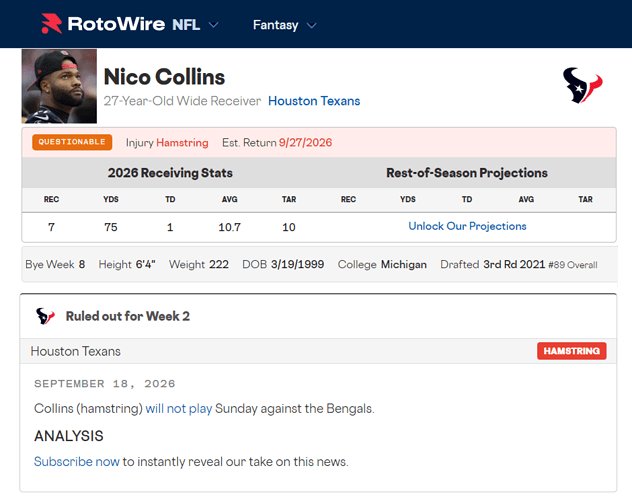Click the red HAMSTRING tag
The height and width of the screenshot is (499, 632).
pyautogui.click(x=572, y=351)
